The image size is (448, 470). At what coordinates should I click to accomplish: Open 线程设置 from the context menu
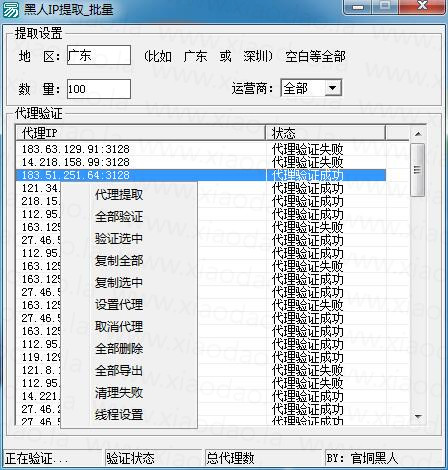(x=119, y=415)
